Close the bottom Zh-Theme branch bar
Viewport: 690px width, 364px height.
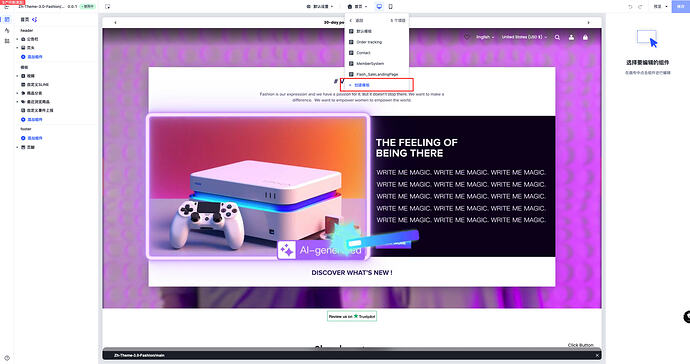597,355
